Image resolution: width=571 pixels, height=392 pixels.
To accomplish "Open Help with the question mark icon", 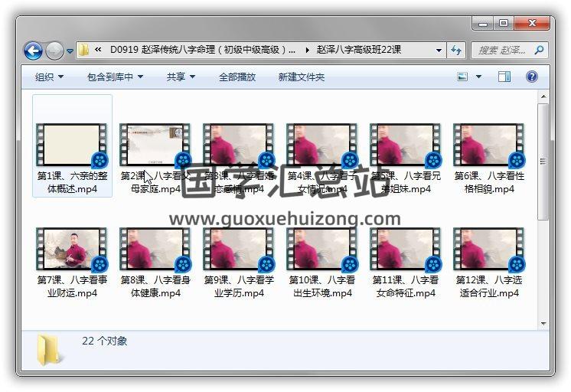I will [532, 77].
